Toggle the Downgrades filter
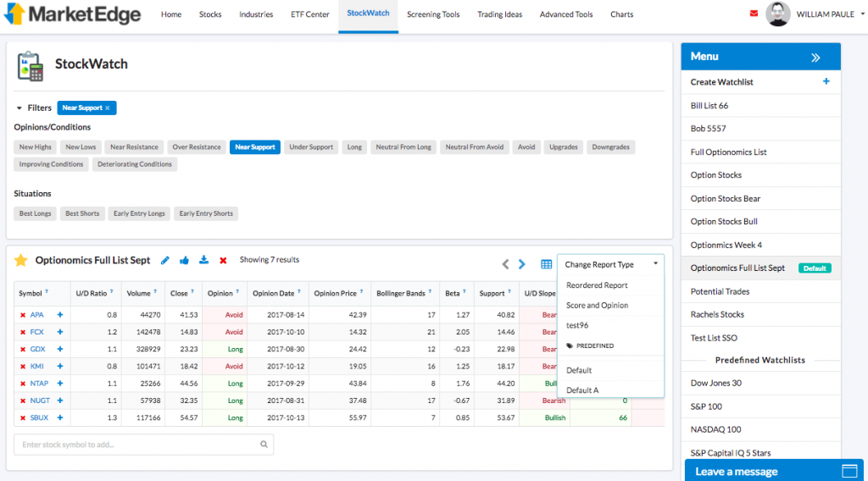 point(610,147)
